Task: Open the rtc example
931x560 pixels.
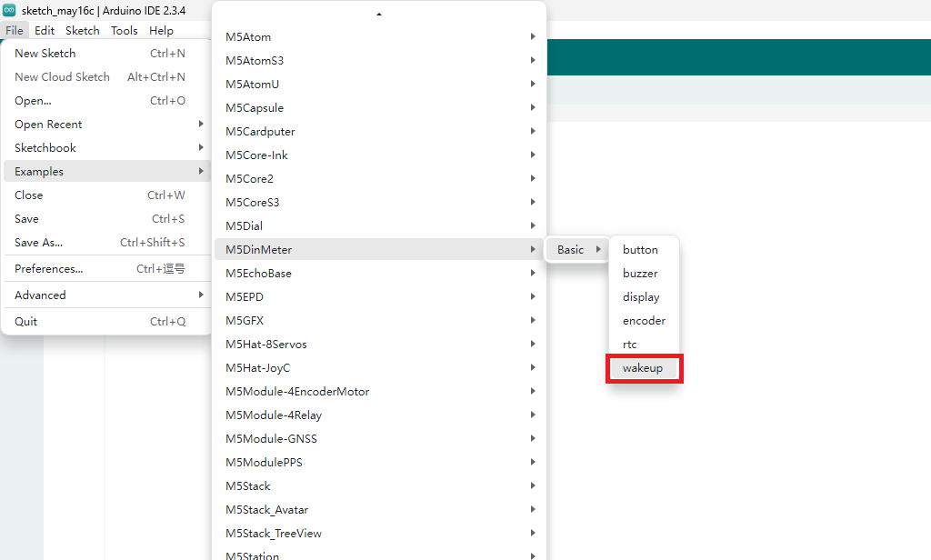Action: pyautogui.click(x=644, y=344)
